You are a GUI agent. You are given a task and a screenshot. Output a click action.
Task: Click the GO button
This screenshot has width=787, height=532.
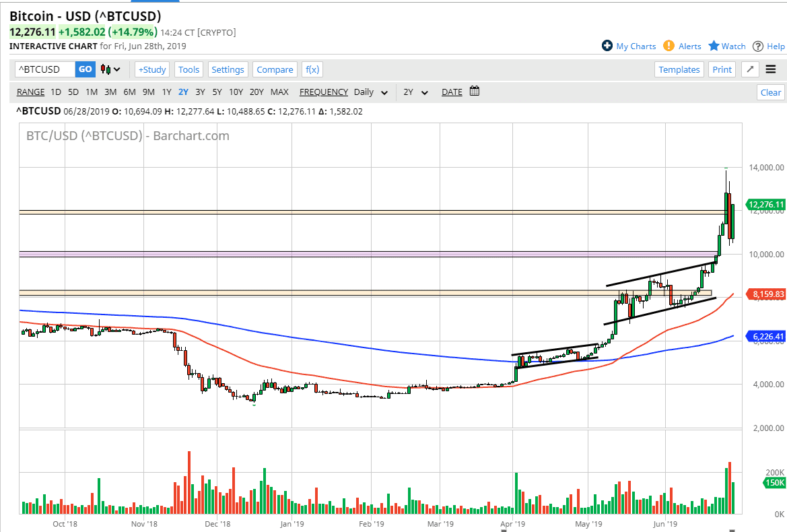(85, 69)
